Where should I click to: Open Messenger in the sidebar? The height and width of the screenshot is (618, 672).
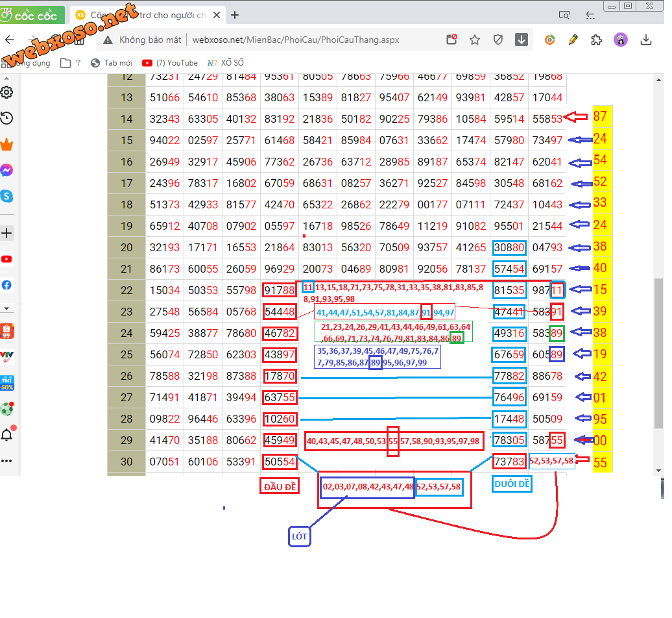click(6, 170)
